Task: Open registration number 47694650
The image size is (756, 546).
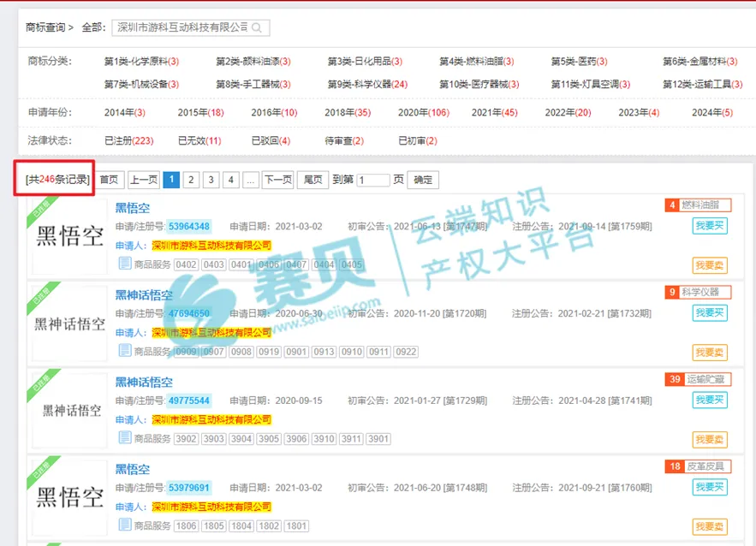Action: 189,314
